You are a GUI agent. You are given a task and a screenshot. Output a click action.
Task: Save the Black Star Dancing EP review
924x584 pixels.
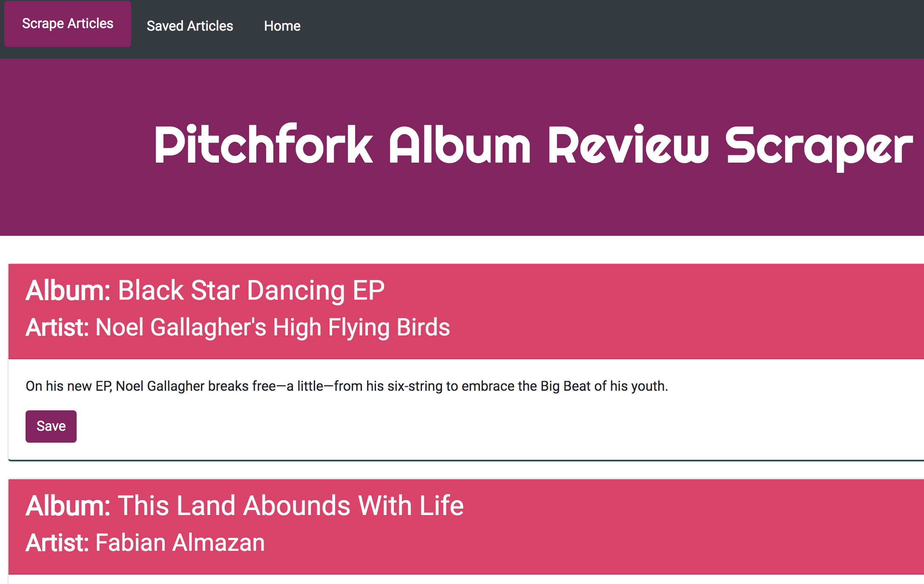(x=51, y=426)
